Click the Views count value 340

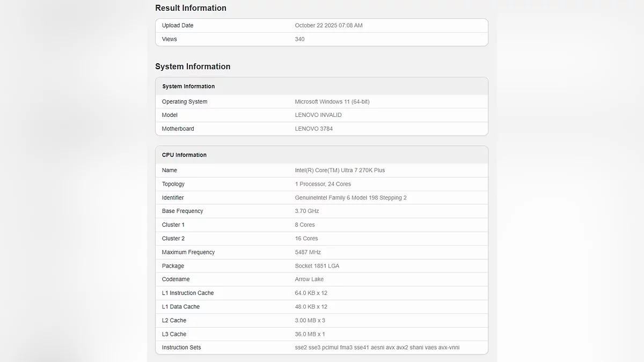(x=299, y=39)
